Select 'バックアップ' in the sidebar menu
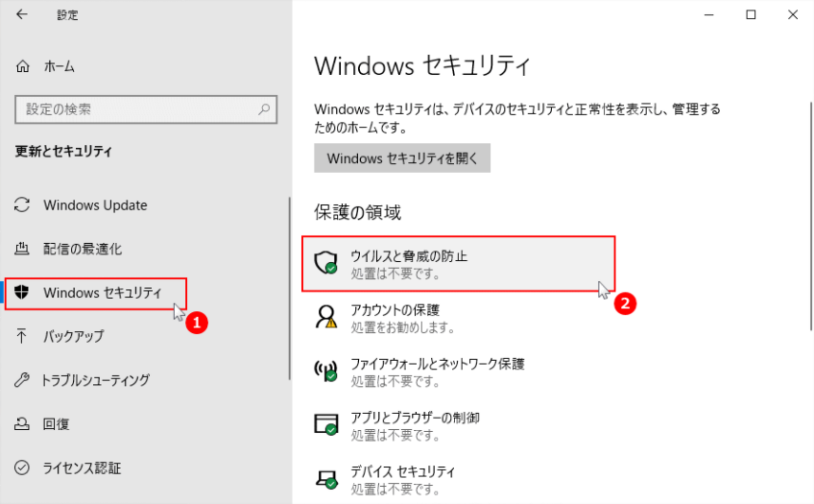The image size is (814, 504). (x=73, y=337)
